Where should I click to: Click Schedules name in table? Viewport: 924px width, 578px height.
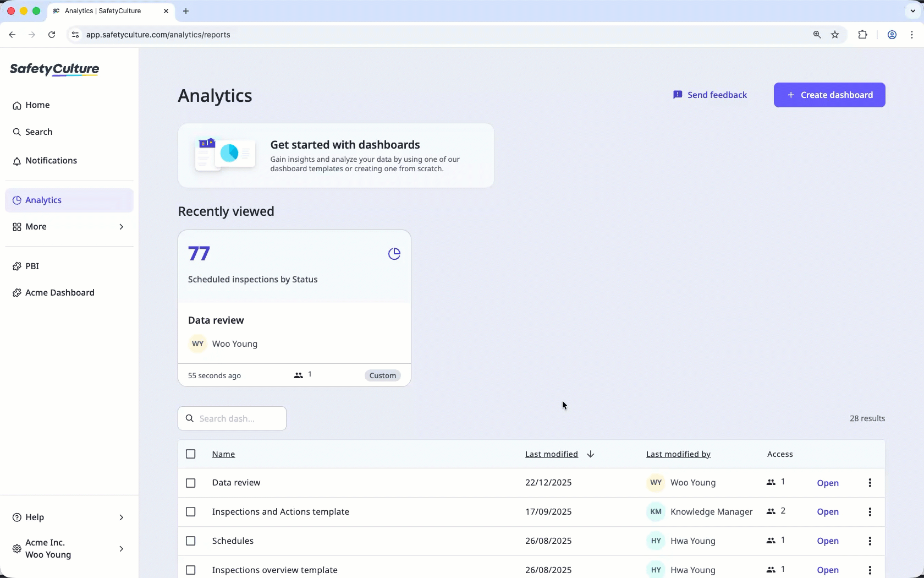(233, 541)
